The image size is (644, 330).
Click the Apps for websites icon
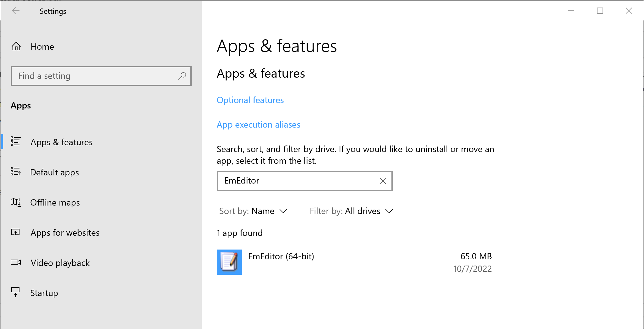(15, 232)
